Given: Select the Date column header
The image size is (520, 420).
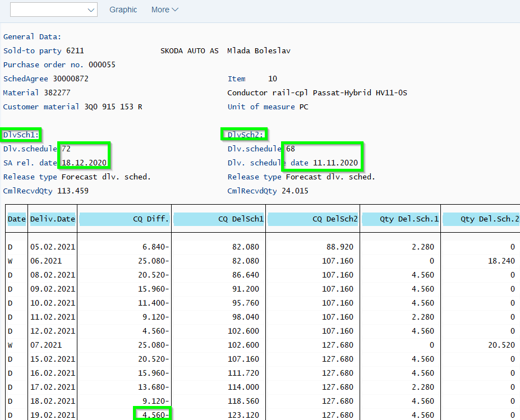Looking at the screenshot, I should 16,219.
